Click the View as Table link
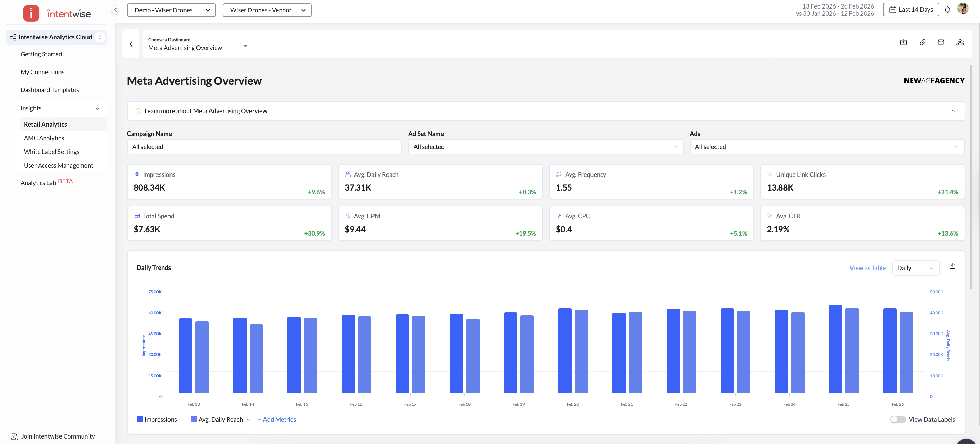The image size is (980, 444). [x=867, y=268]
